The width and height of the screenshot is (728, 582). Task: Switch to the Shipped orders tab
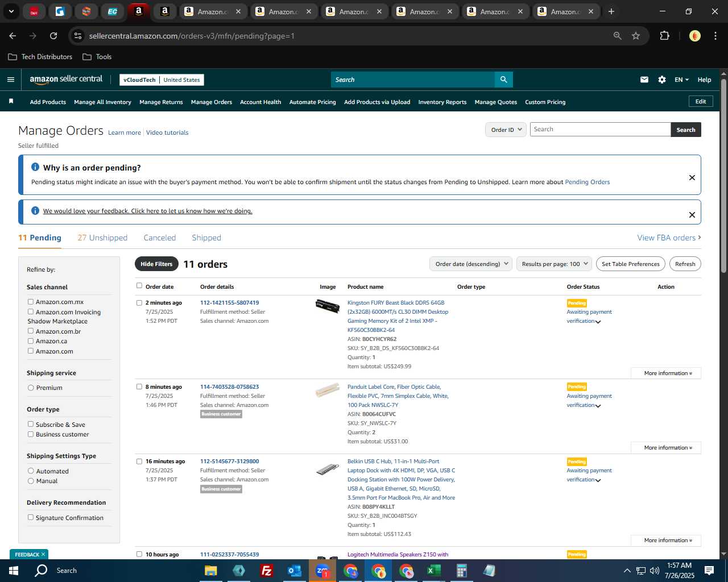tap(206, 238)
